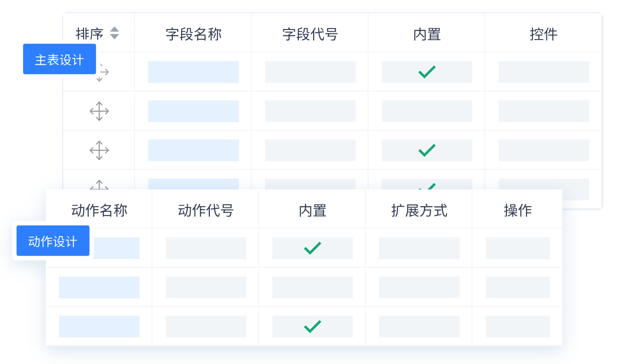Click the 动作代号 cell in the second action row
Screen dimensions: 620x364
click(x=206, y=287)
